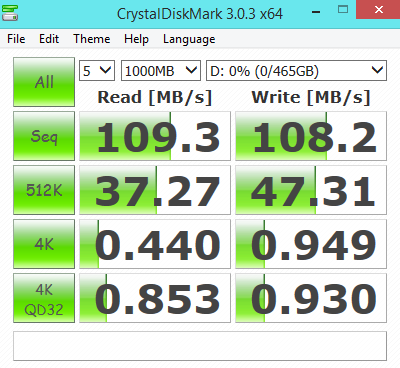Start the 512K benchmark test
This screenshot has height=368, width=400.
click(x=44, y=190)
